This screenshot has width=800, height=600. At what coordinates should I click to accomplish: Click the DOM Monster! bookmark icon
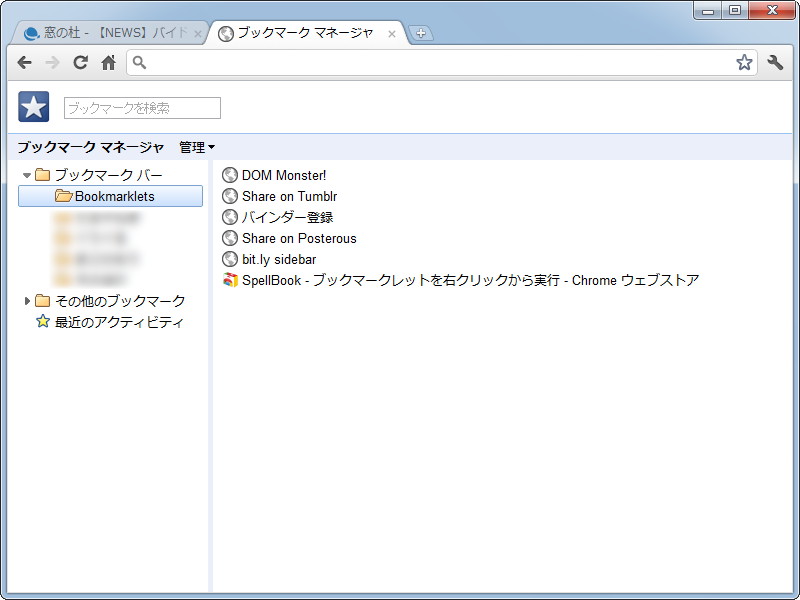(x=231, y=175)
